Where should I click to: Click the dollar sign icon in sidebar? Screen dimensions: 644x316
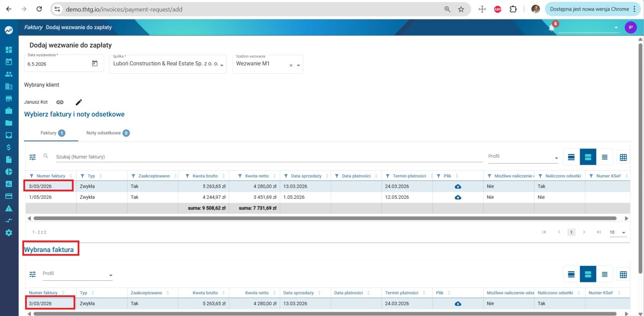tap(8, 147)
